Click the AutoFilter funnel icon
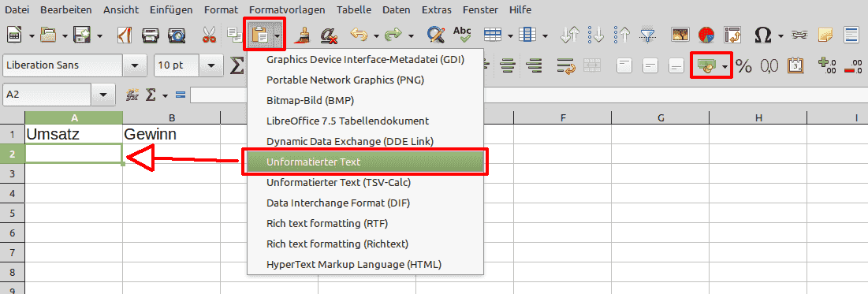Image resolution: width=868 pixels, height=294 pixels. [x=647, y=35]
